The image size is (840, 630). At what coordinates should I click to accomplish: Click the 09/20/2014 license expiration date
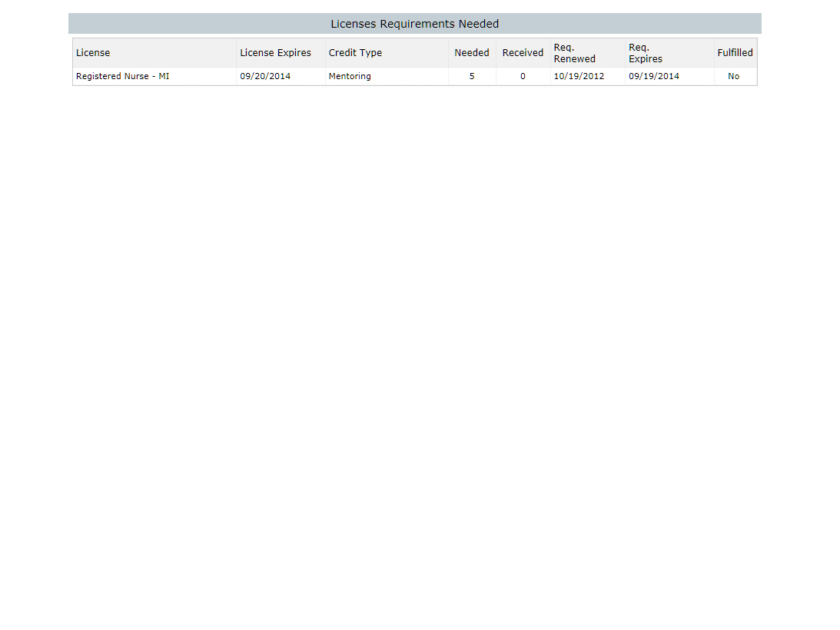point(265,76)
